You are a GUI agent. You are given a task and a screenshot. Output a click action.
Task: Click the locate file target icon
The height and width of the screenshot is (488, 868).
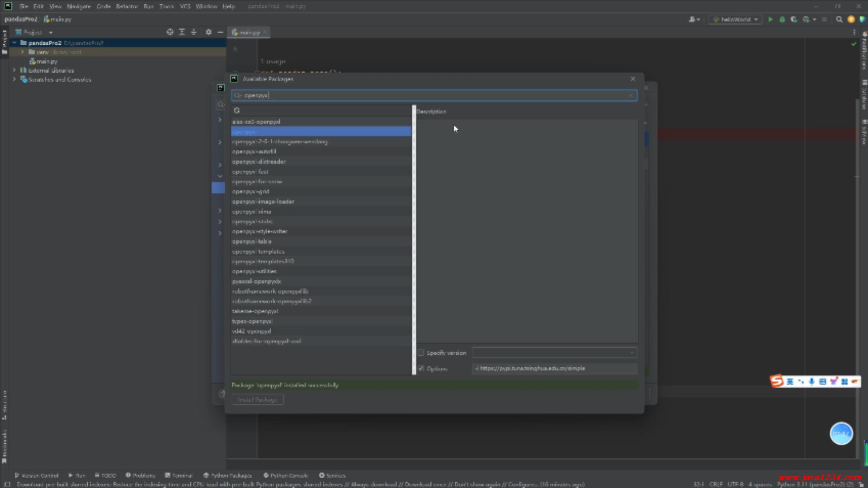170,32
